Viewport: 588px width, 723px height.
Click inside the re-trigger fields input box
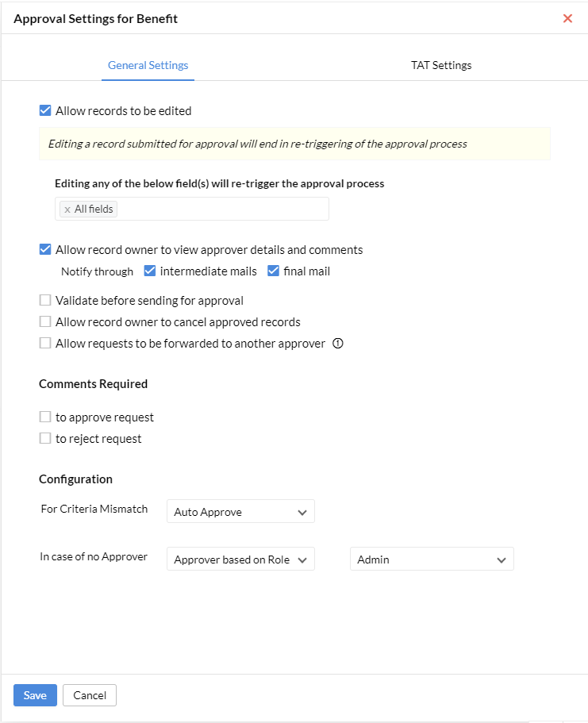(x=222, y=210)
